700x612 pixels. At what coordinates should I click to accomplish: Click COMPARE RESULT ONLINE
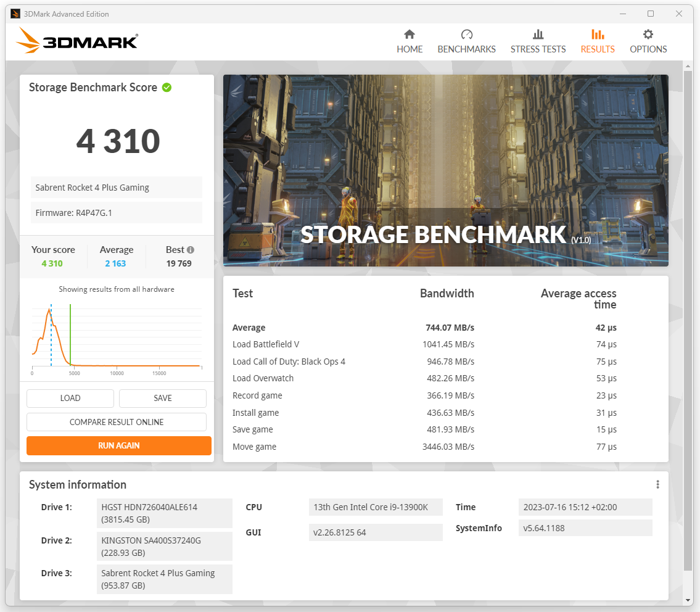pos(117,422)
